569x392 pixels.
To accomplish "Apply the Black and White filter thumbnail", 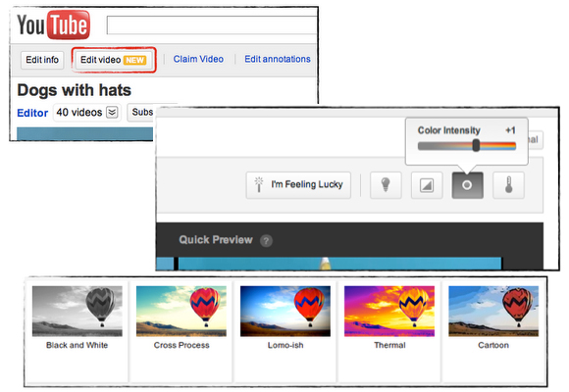I will click(77, 311).
